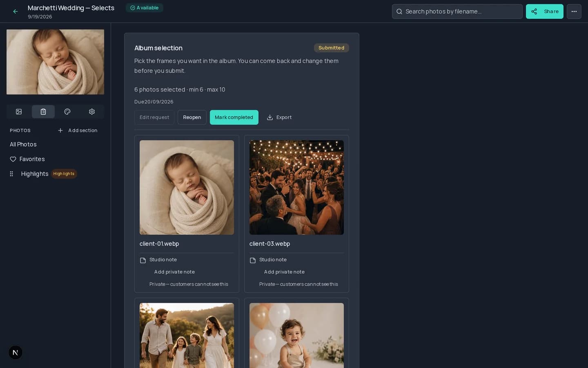
Task: Click the Search photos by filename field
Action: point(457,11)
